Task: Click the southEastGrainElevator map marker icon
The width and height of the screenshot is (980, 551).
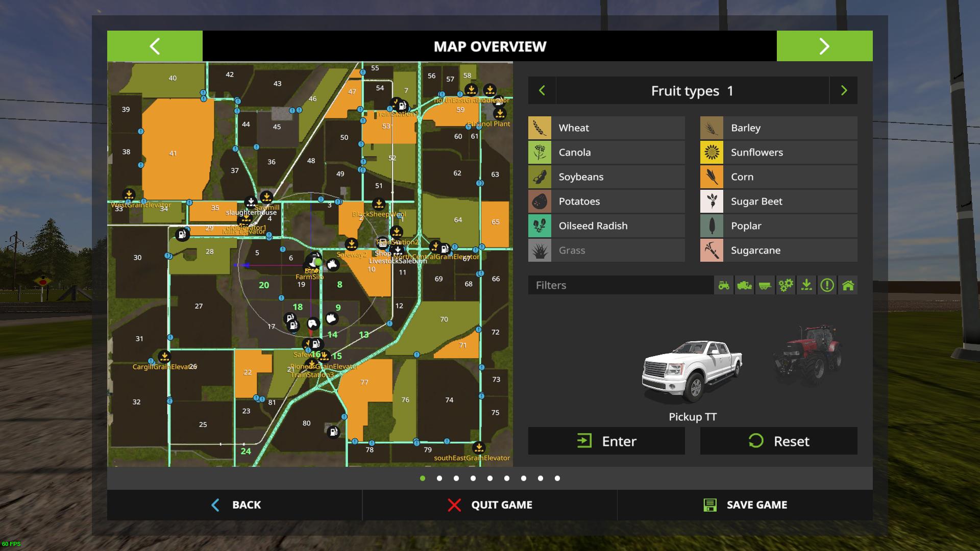Action: (479, 447)
